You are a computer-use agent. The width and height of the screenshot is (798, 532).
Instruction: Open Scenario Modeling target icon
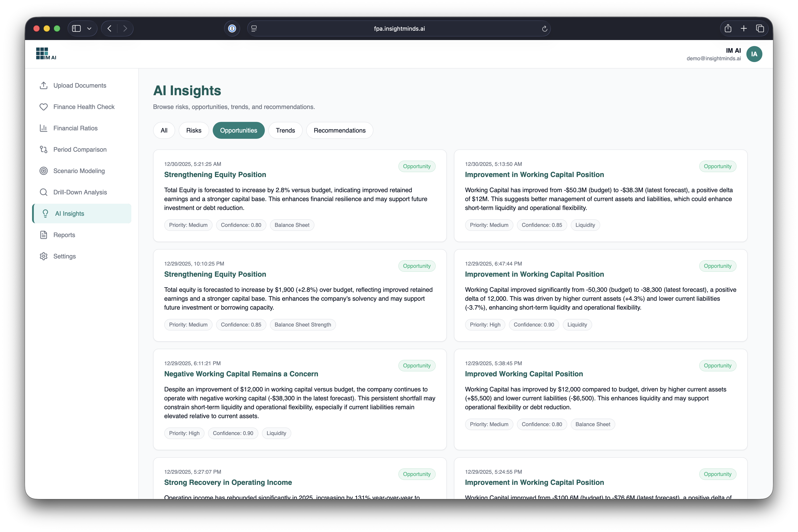(x=43, y=171)
